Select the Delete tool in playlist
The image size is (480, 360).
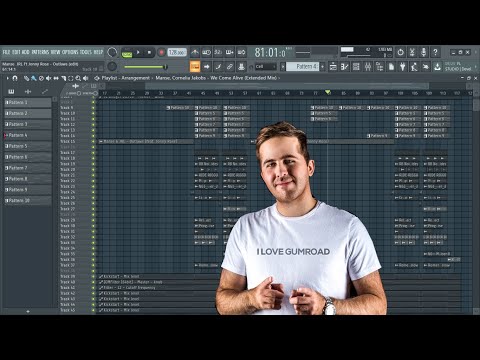pyautogui.click(x=41, y=78)
